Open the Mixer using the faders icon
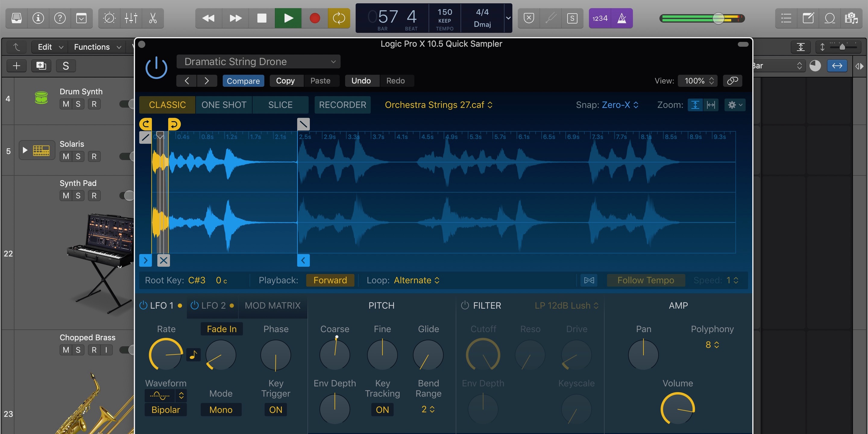The width and height of the screenshot is (868, 434). point(131,18)
